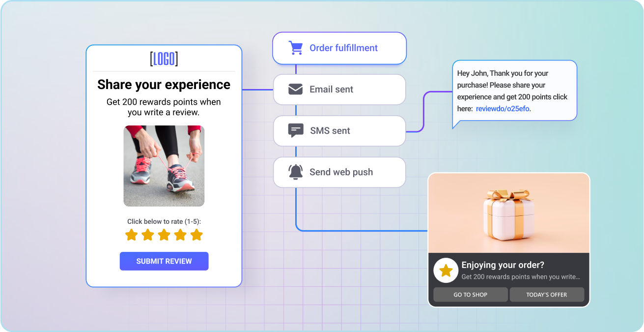Click the GO TO SHOP button
The image size is (644, 332).
pyautogui.click(x=471, y=295)
